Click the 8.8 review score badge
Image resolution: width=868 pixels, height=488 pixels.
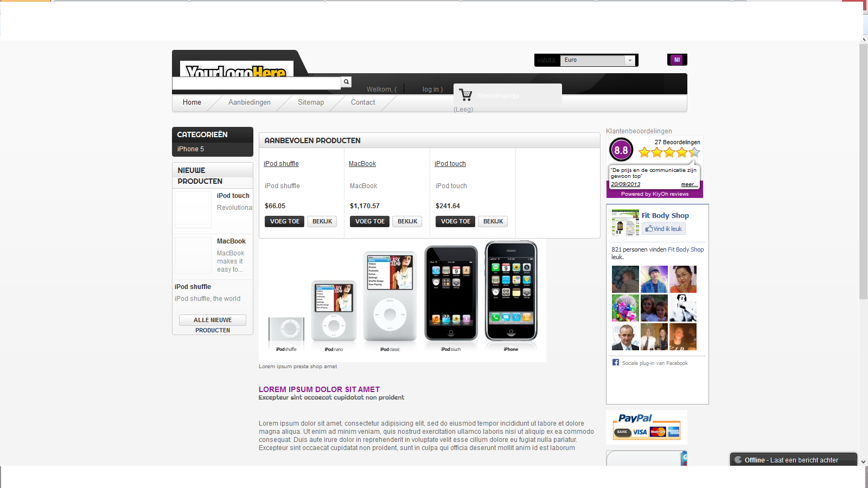pos(621,150)
